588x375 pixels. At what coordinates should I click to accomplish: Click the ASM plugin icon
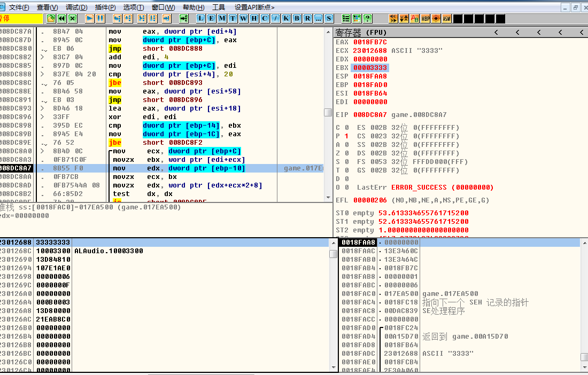pos(447,19)
